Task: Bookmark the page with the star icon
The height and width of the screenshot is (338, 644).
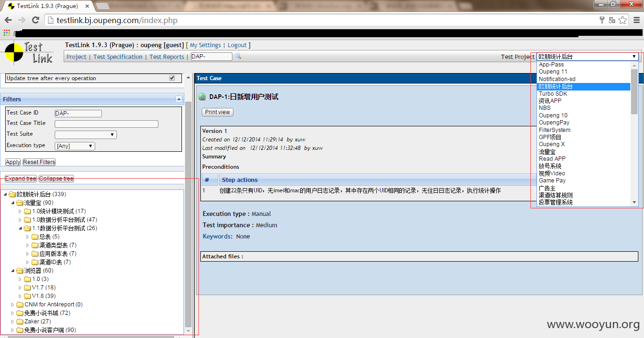Action: pos(622,20)
